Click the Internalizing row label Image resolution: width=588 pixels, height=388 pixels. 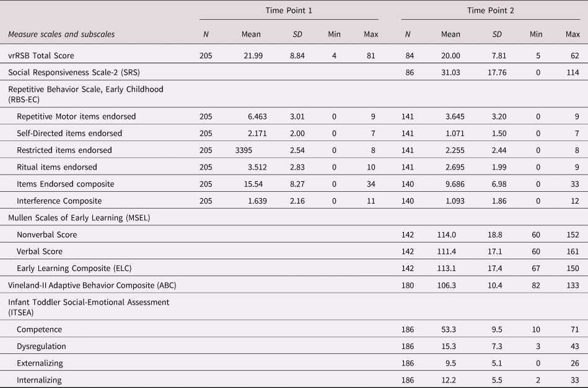click(x=40, y=379)
